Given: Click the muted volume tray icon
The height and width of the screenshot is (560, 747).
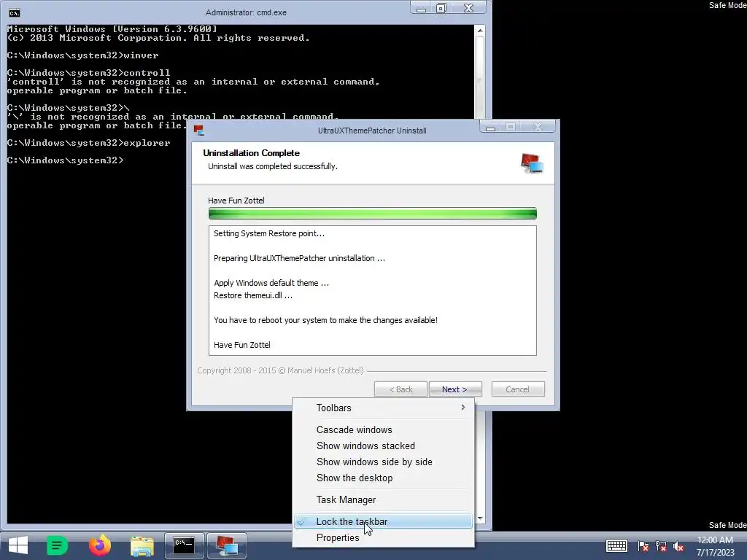Looking at the screenshot, I should click(x=678, y=546).
